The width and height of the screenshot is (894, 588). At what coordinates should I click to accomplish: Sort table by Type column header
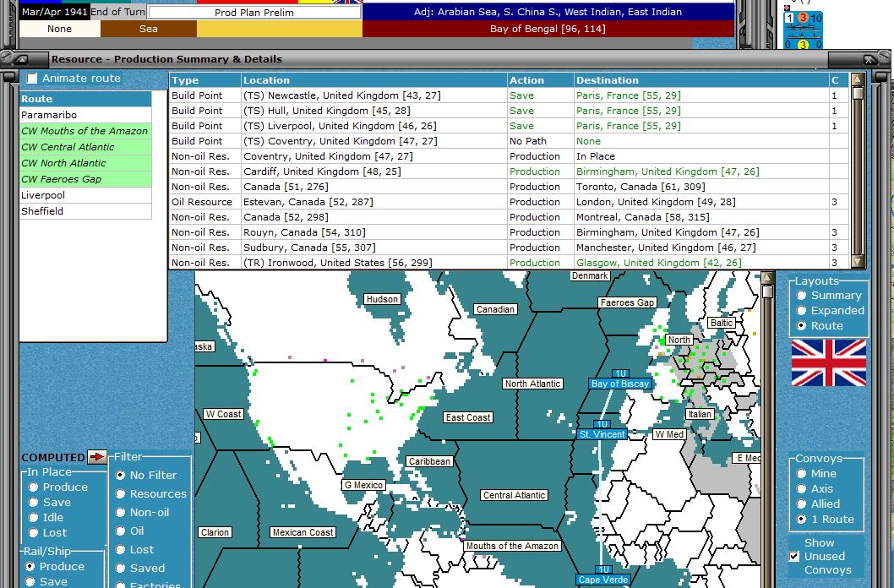click(205, 80)
